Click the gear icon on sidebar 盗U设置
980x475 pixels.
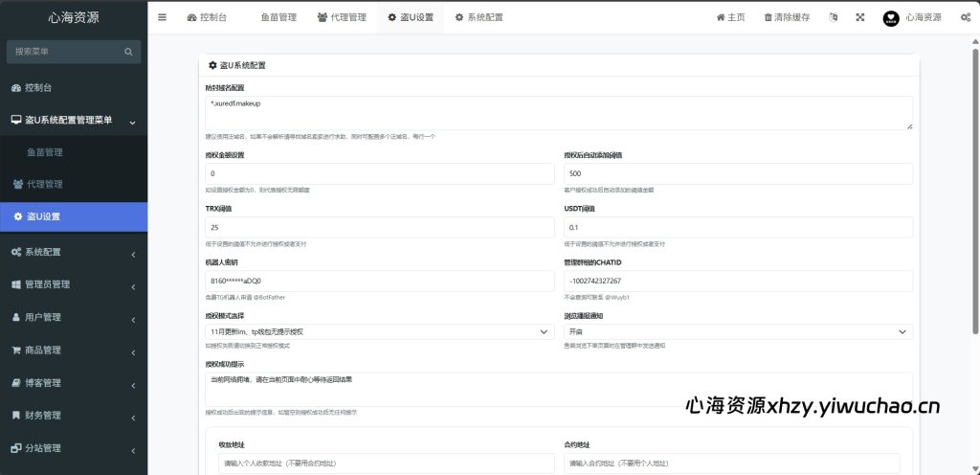[18, 216]
